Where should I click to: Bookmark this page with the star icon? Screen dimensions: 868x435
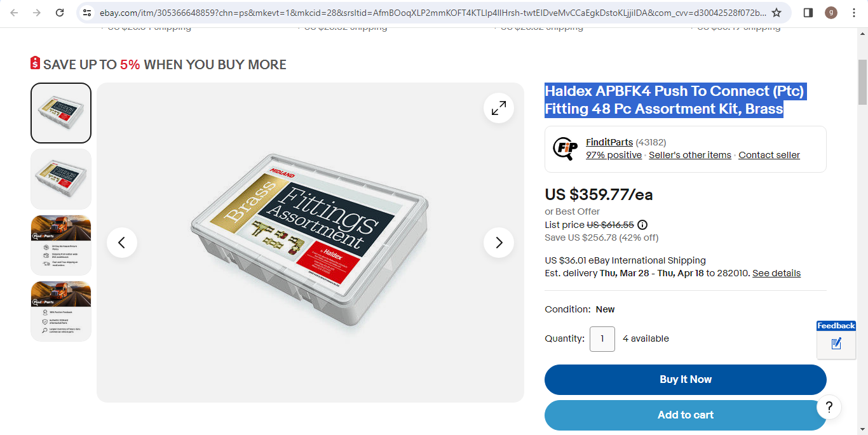click(776, 13)
